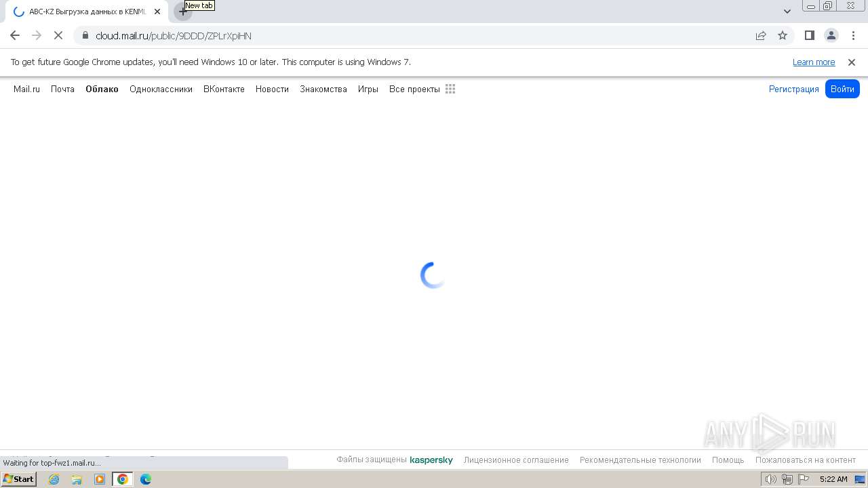
Task: Click the Show desktop tray icon
Action: (x=860, y=479)
